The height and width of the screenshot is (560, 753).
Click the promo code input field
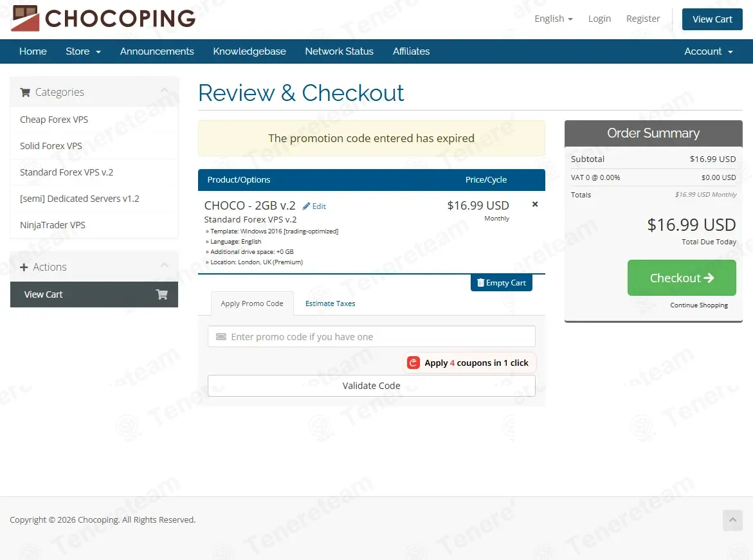click(x=371, y=337)
